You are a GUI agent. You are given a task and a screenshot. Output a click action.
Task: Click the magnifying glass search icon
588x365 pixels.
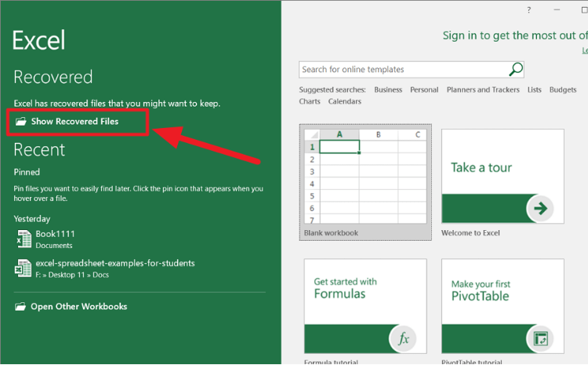coord(516,70)
